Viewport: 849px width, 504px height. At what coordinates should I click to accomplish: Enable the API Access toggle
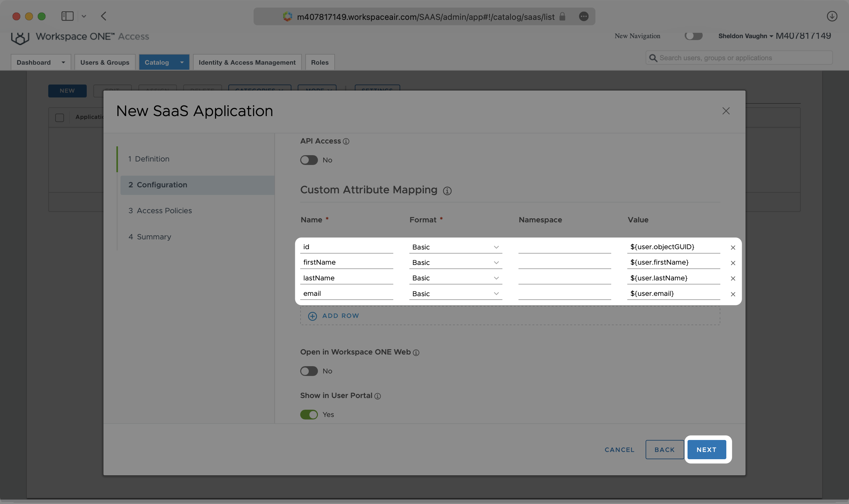[x=309, y=160]
